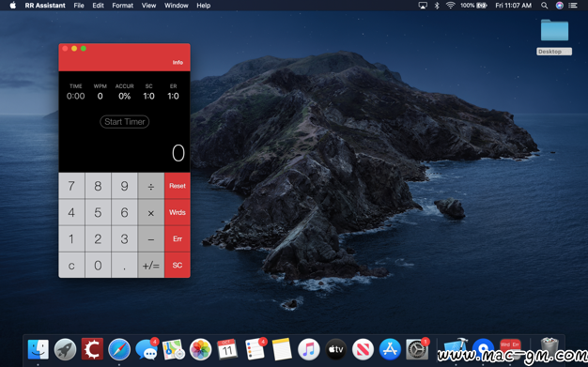588x367 pixels.
Task: Open Spotlight search magnifier in menu bar
Action: point(544,6)
